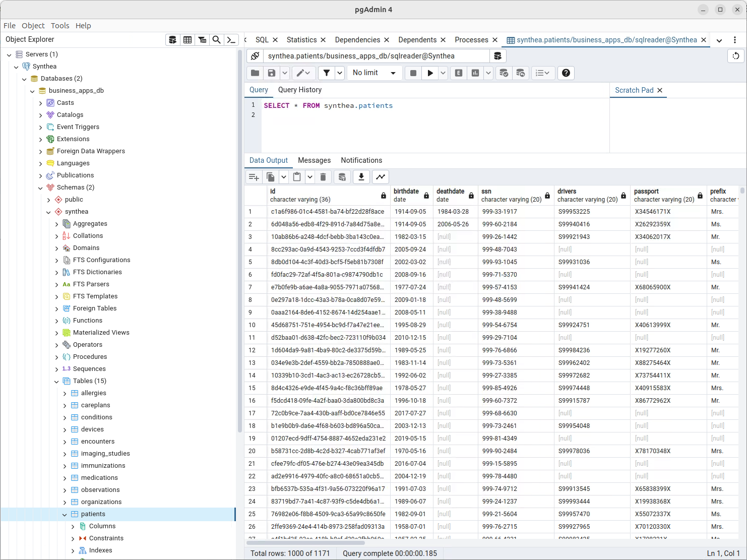Screen dimensions: 747x560
Task: Open PSQL Tool in Object Explorer toolbar
Action: point(231,40)
